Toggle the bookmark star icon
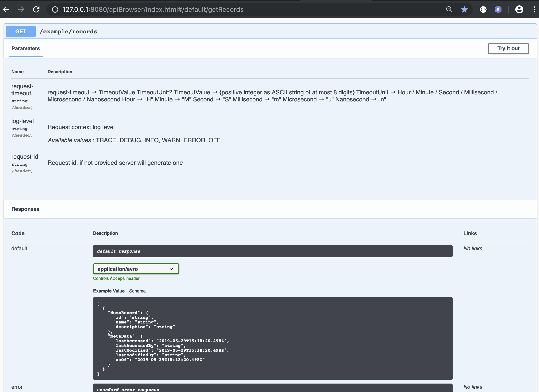Image resolution: width=539 pixels, height=392 pixels. pyautogui.click(x=464, y=9)
